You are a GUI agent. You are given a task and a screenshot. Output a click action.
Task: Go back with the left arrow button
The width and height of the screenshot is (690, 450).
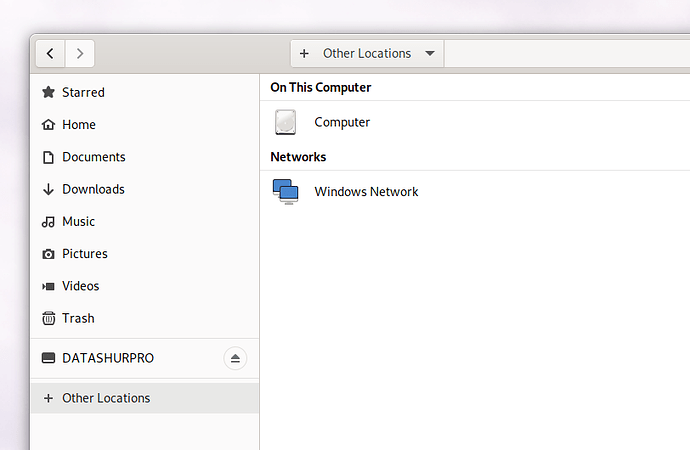point(50,54)
